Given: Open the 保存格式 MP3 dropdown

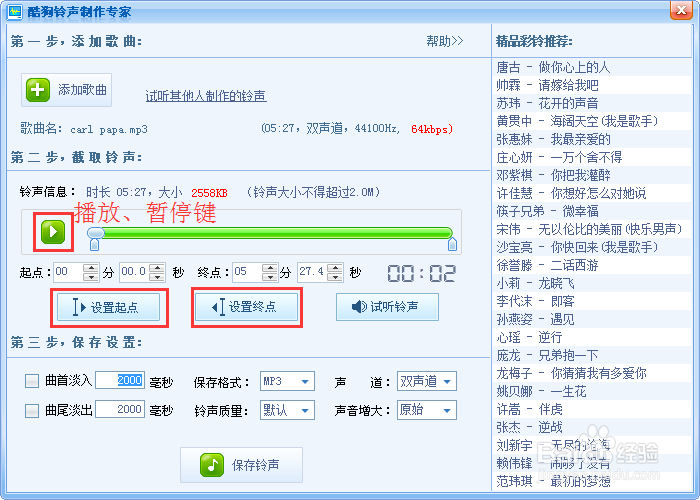Looking at the screenshot, I should pyautogui.click(x=287, y=381).
